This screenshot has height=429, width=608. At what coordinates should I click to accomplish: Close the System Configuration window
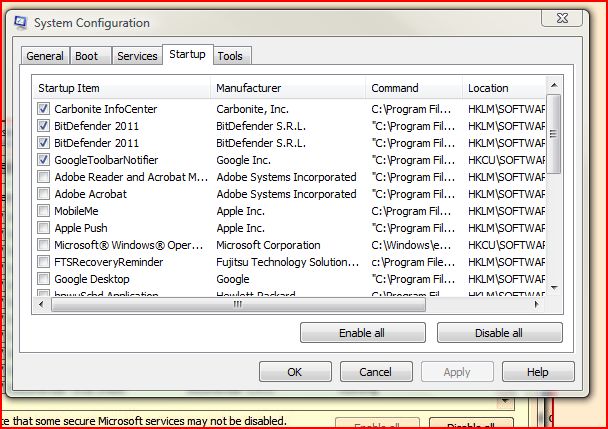point(562,17)
